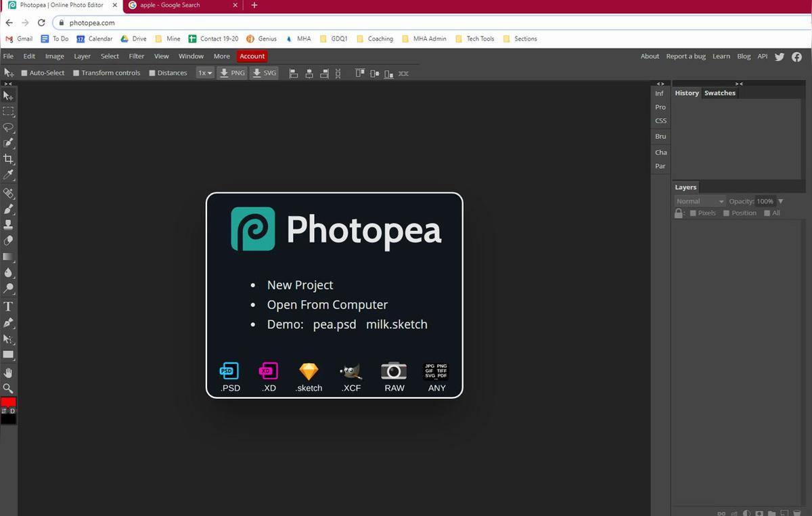Viewport: 812px width, 516px height.
Task: Open the milk.sketch demo file
Action: click(397, 324)
